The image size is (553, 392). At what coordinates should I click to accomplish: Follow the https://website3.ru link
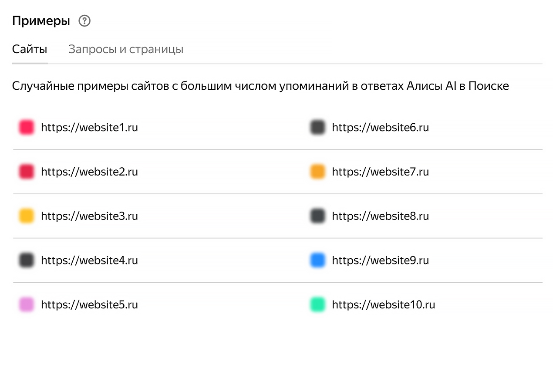[x=89, y=216]
